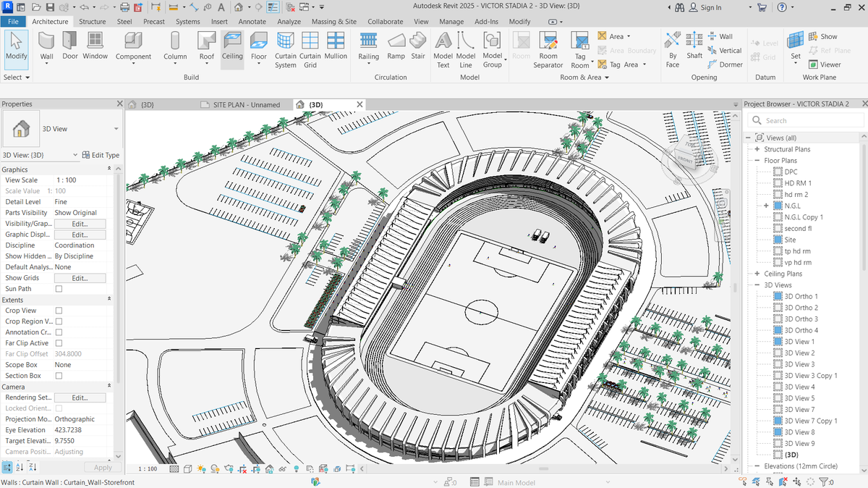Select the Column tool
The image size is (868, 488).
click(175, 48)
